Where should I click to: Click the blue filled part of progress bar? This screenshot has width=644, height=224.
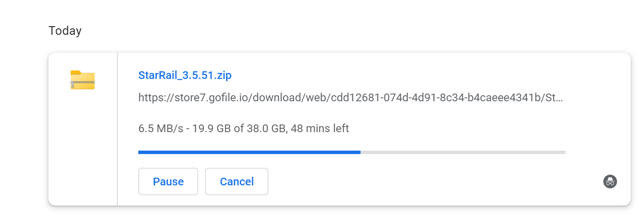click(248, 152)
